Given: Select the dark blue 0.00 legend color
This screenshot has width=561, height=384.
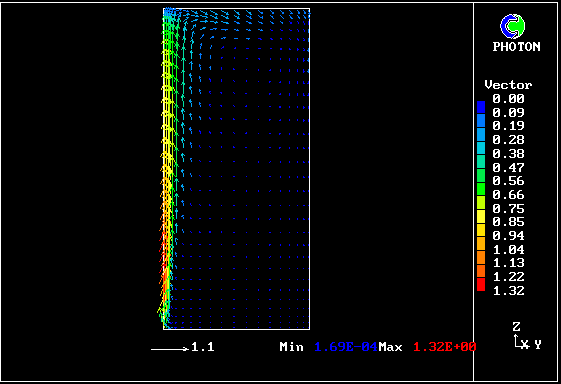Looking at the screenshot, I should coord(481,107).
